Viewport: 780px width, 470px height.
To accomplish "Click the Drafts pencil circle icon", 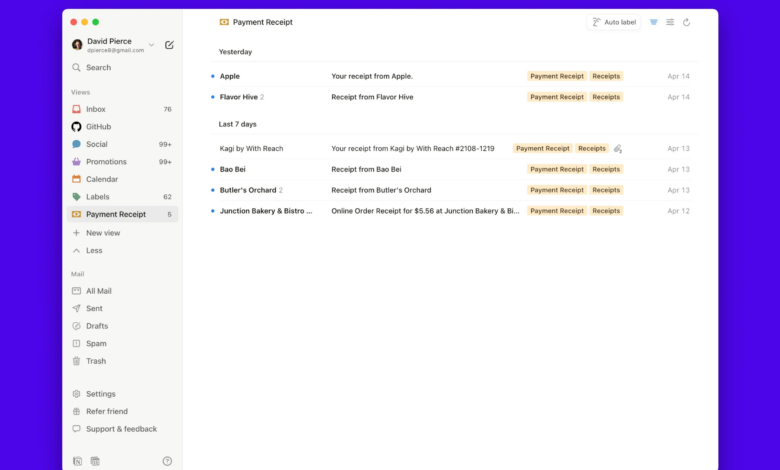I will click(x=76, y=326).
